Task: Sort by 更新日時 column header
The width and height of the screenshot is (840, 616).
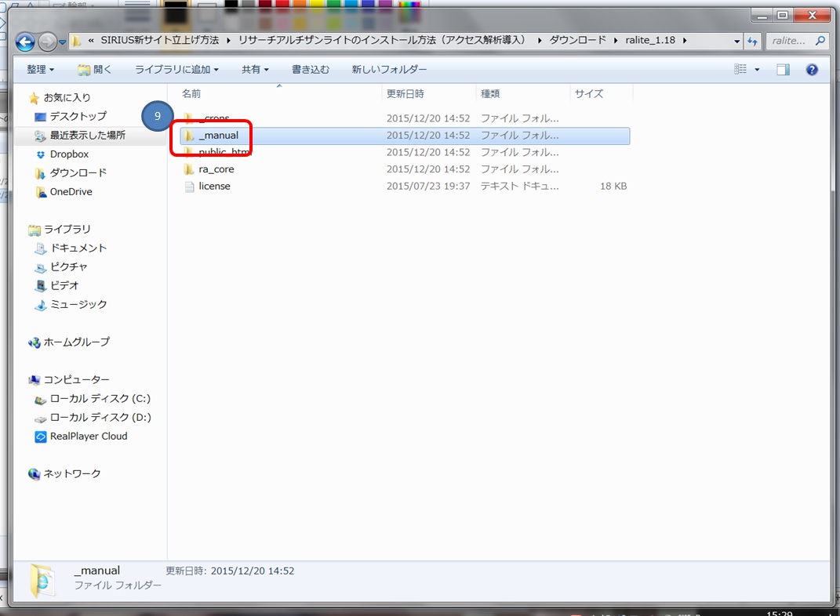Action: (405, 93)
